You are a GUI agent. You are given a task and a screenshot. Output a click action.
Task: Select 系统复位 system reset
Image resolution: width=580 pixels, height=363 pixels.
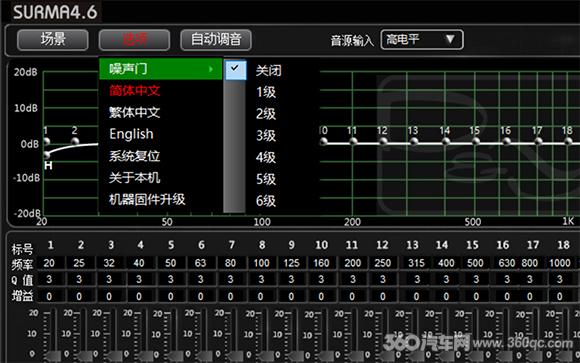135,156
